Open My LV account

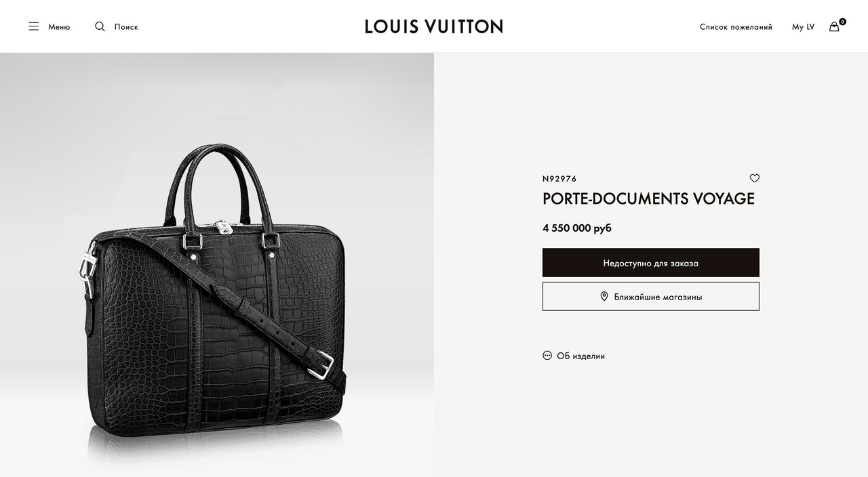[x=803, y=27]
